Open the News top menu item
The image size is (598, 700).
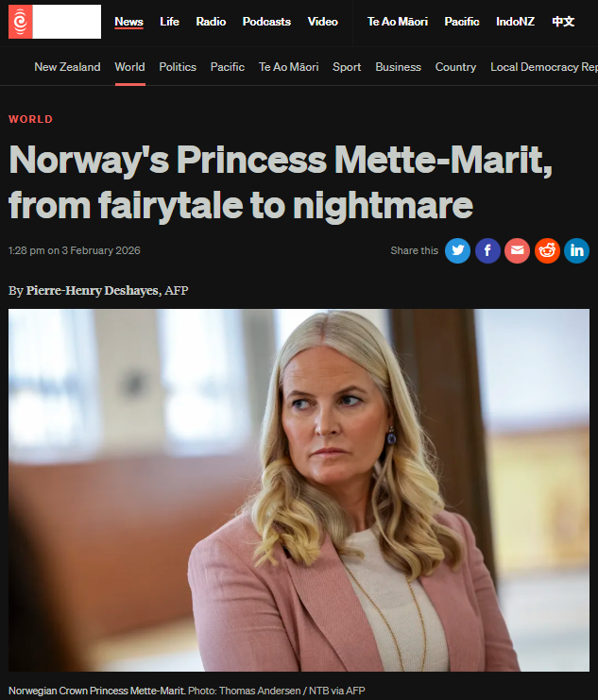pyautogui.click(x=128, y=22)
